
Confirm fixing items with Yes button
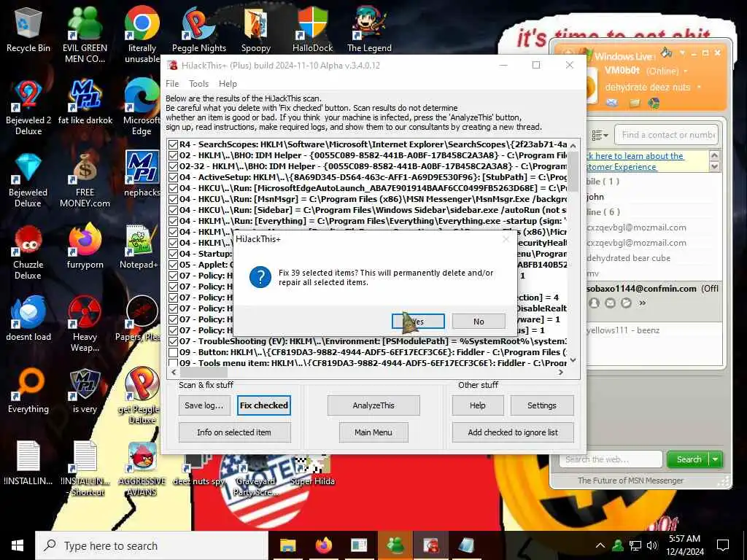(418, 322)
